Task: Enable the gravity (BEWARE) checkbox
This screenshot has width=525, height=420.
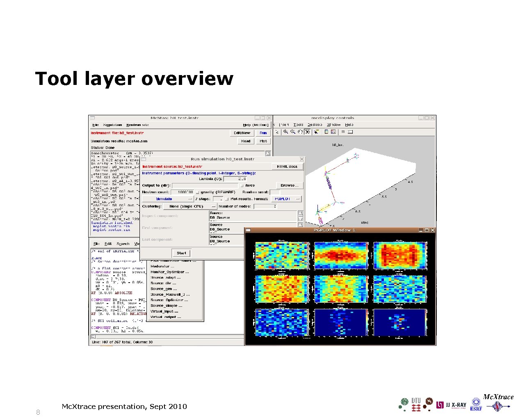Action: [198, 192]
